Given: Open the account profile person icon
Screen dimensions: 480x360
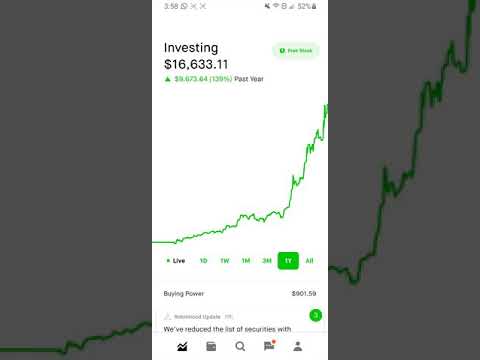Looking at the screenshot, I should click(x=298, y=346).
